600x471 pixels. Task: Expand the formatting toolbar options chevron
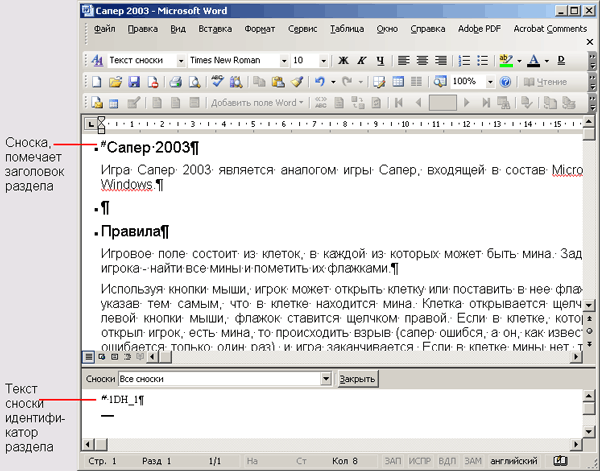(592, 60)
